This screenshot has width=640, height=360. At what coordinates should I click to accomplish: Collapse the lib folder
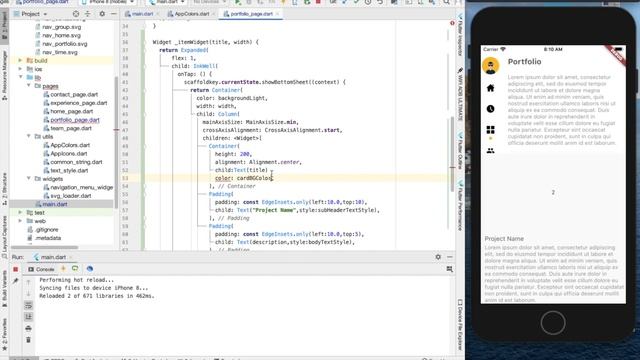(20, 77)
